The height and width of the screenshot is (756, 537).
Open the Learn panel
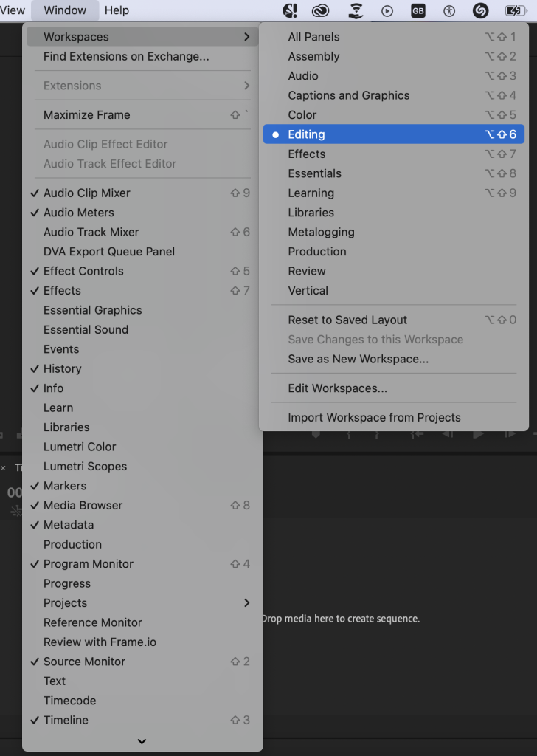142,408
